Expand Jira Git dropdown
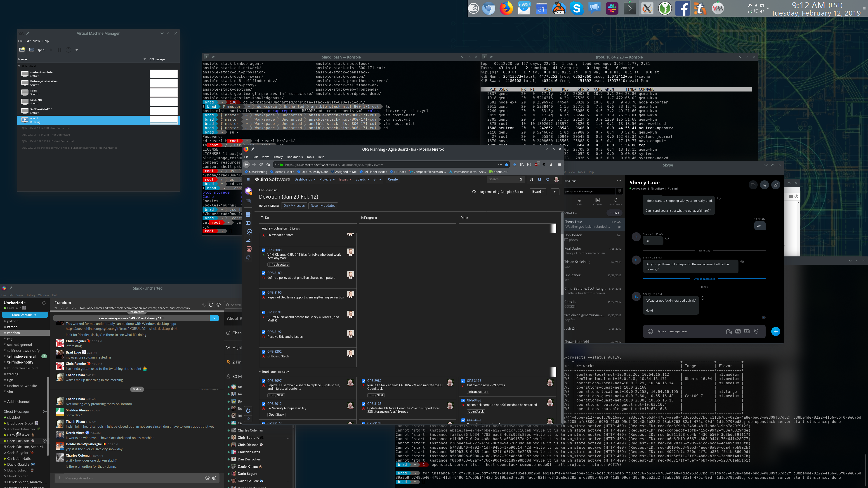This screenshot has width=868, height=488. tap(377, 180)
